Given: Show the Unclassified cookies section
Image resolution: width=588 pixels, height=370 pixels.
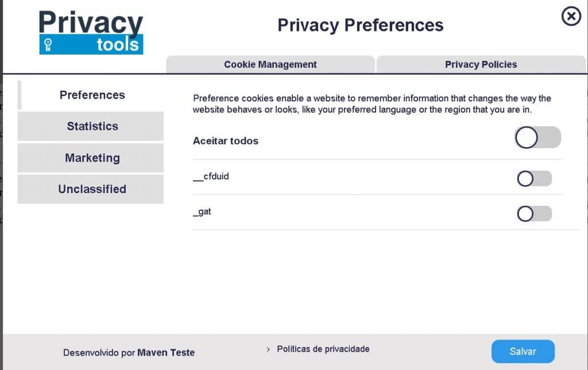Looking at the screenshot, I should coord(91,188).
